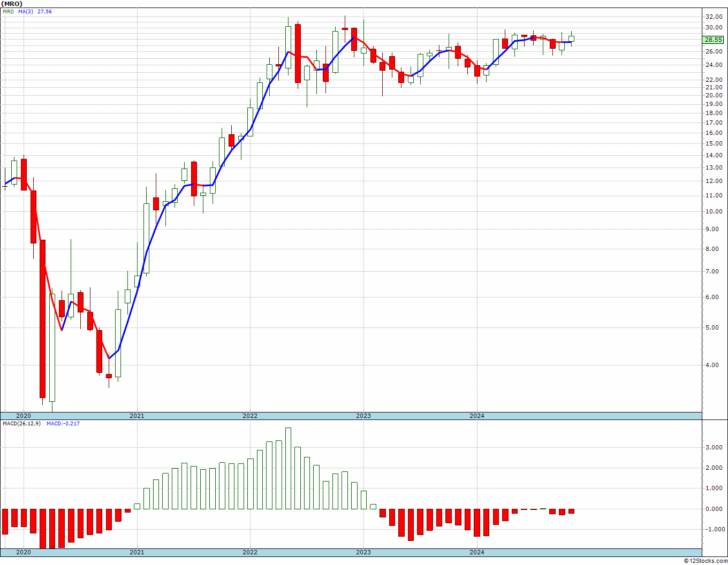728x565 pixels.
Task: Click "2021" on the price chart time axis
Action: coord(137,416)
